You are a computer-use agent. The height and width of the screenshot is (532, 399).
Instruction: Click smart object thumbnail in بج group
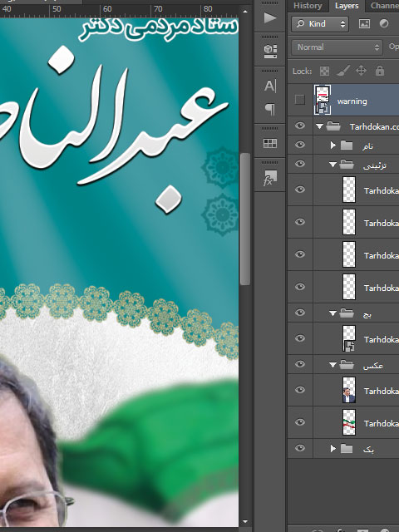[349, 338]
